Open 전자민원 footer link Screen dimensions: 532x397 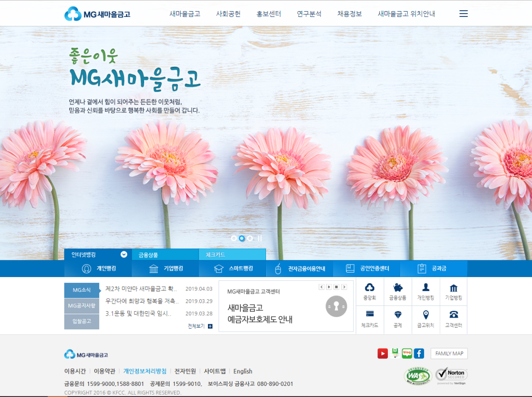click(185, 371)
